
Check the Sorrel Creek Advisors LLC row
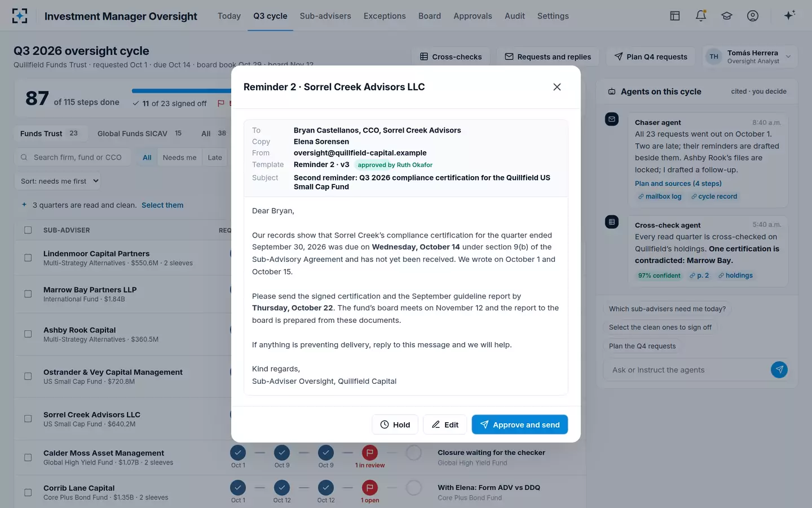[28, 419]
